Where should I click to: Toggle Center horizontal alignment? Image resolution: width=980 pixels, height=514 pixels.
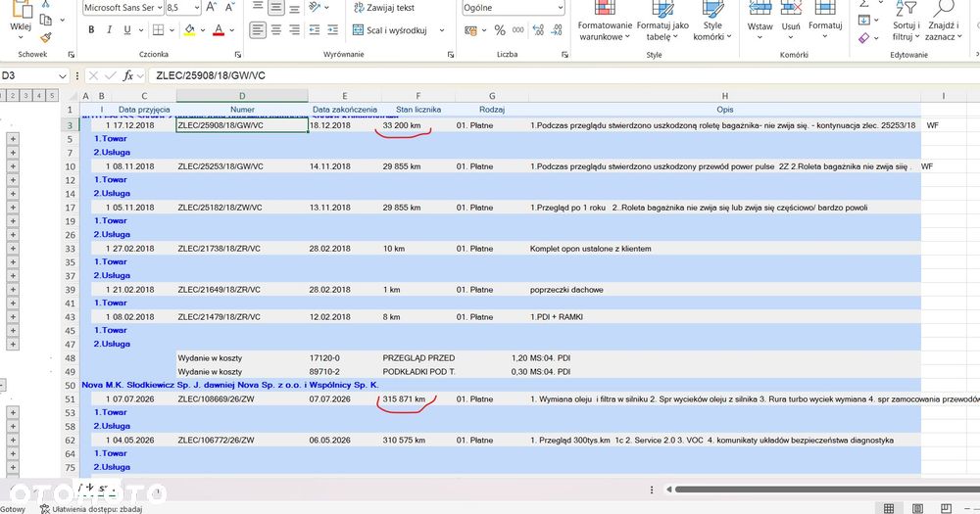pos(276,30)
